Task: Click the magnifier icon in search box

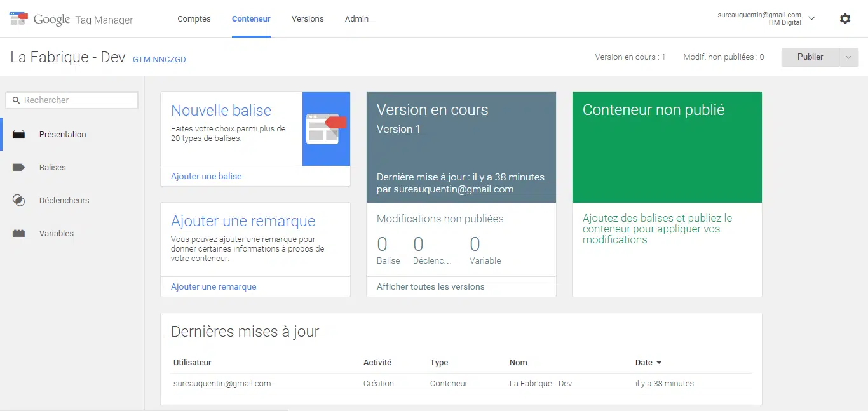Action: pos(17,100)
